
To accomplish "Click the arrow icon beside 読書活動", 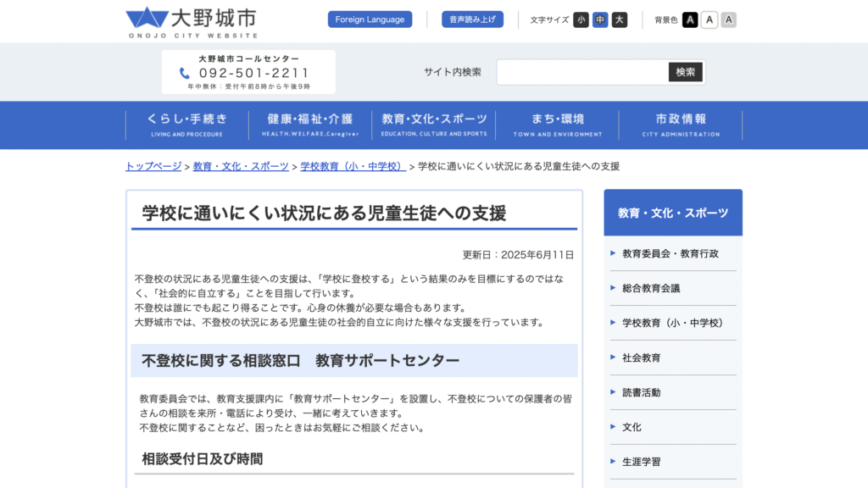I will [x=610, y=392].
